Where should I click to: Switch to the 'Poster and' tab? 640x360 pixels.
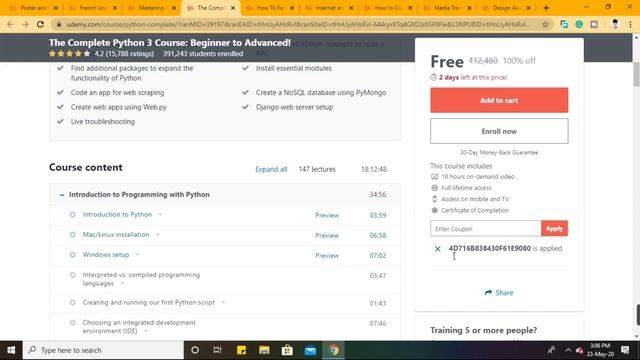(33, 8)
